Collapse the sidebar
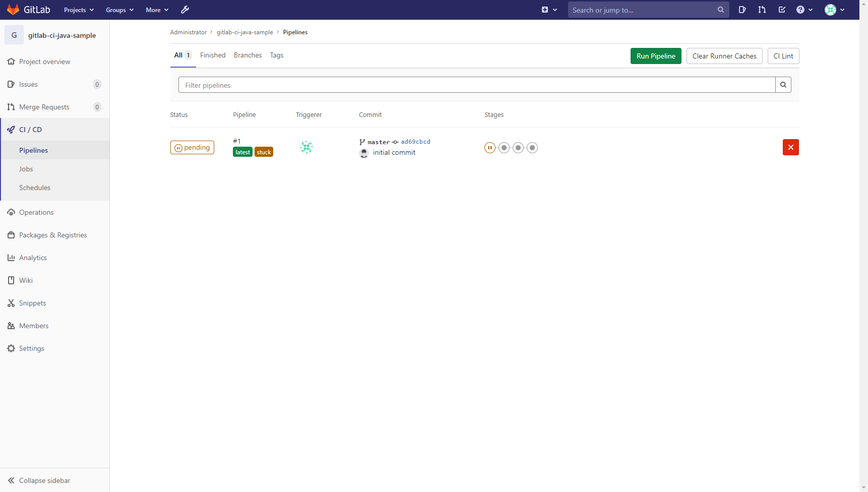The height and width of the screenshot is (492, 868). [x=54, y=480]
